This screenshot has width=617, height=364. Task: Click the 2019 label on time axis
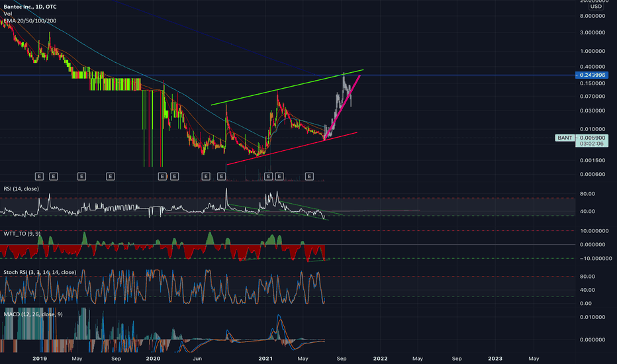click(39, 359)
